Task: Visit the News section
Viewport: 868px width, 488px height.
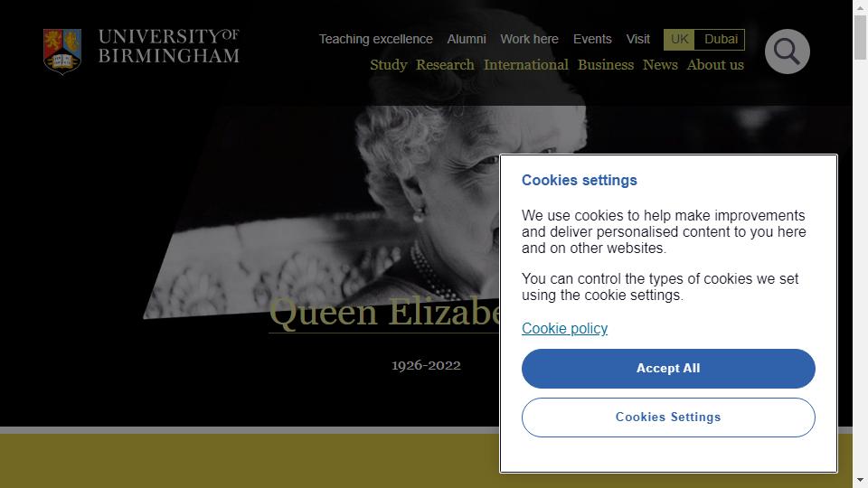Action: click(x=660, y=65)
